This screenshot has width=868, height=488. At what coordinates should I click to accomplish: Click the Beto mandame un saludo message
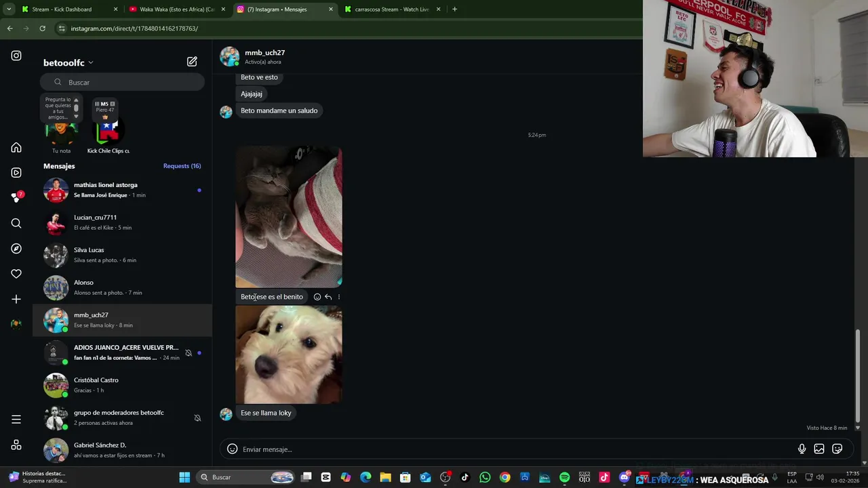(x=279, y=110)
